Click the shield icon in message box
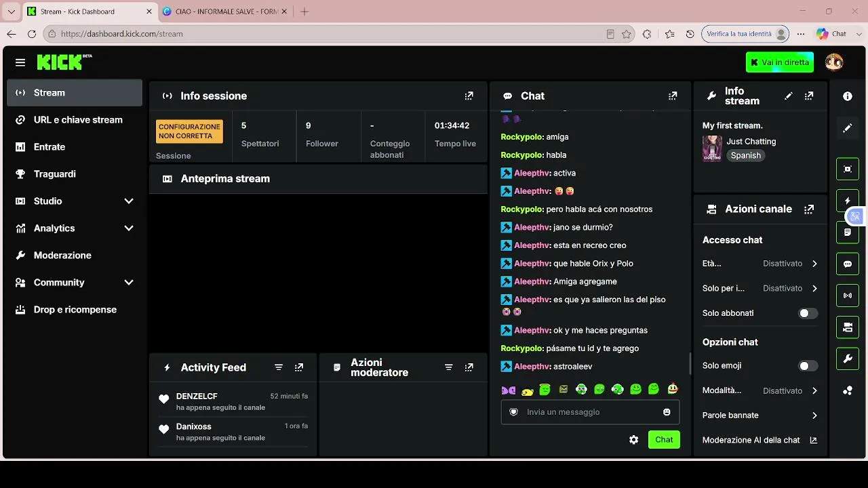868x488 pixels. (513, 412)
